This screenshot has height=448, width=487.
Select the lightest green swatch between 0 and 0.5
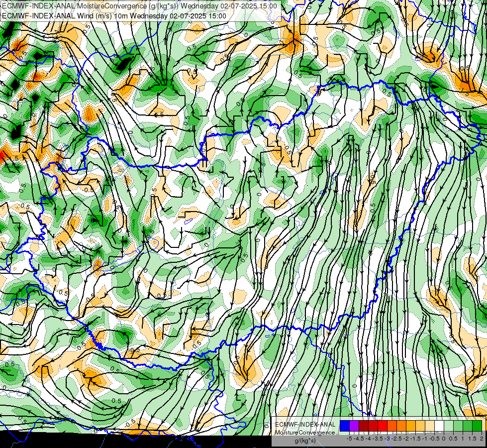(x=449, y=426)
